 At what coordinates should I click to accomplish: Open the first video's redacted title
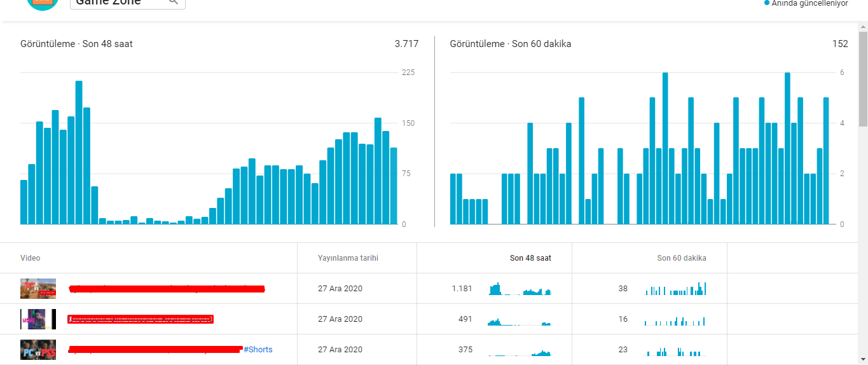(167, 289)
